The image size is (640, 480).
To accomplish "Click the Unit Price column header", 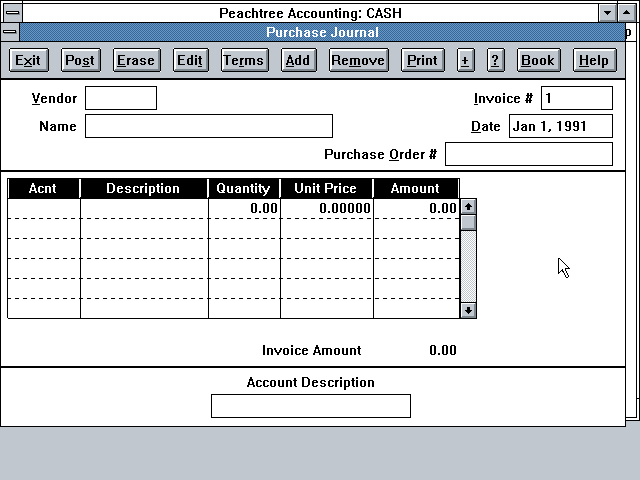I will point(327,189).
